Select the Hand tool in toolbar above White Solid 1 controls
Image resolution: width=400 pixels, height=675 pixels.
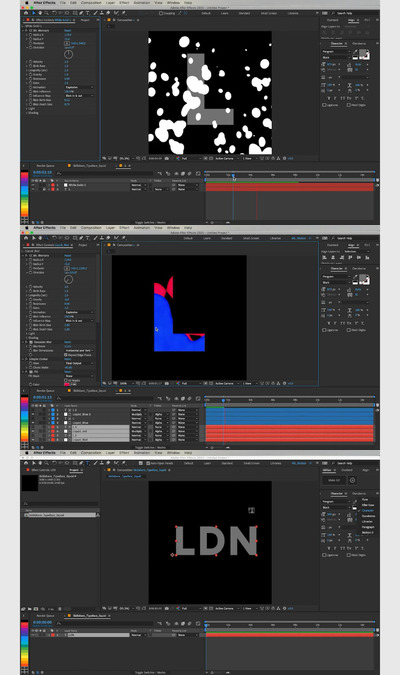tap(40, 13)
